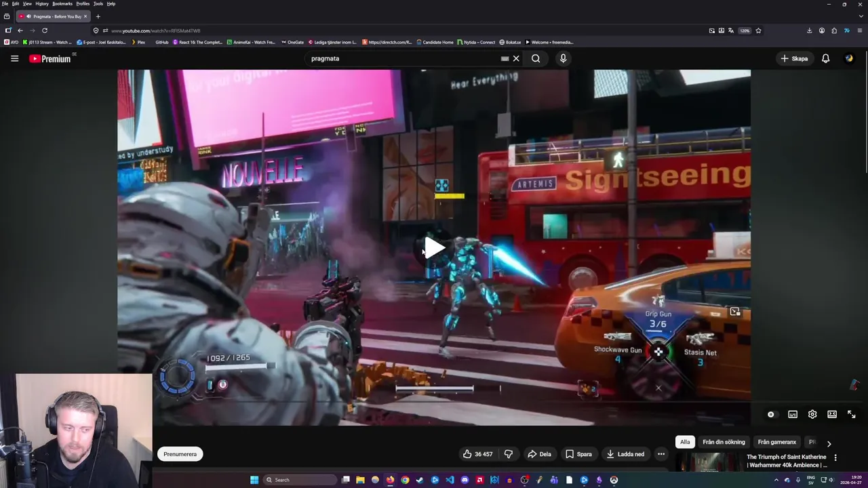The width and height of the screenshot is (868, 488).
Task: Dislike the video
Action: 509,454
